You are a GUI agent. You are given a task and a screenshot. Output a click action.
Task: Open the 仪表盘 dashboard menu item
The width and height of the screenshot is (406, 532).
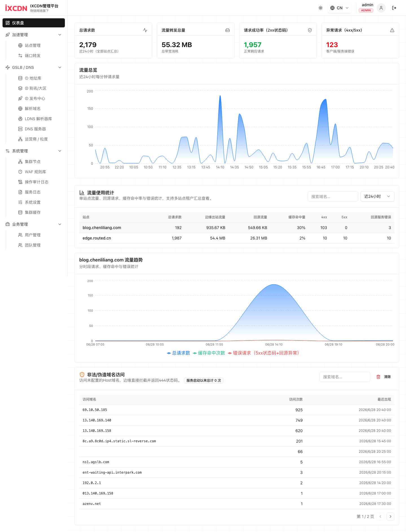pyautogui.click(x=34, y=23)
